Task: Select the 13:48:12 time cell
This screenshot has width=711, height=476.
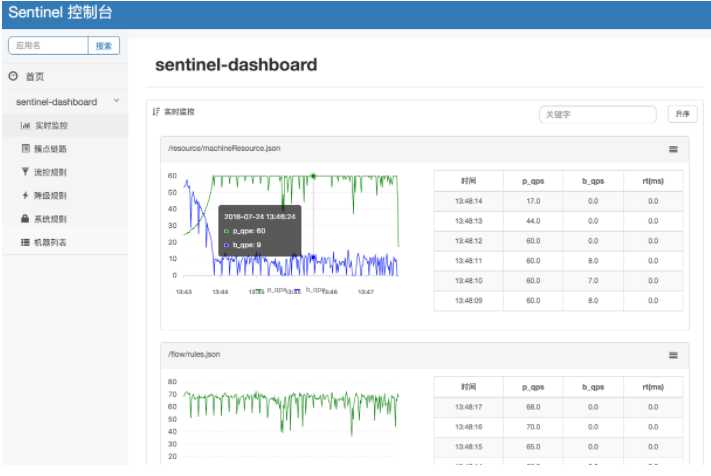Action: [468, 241]
